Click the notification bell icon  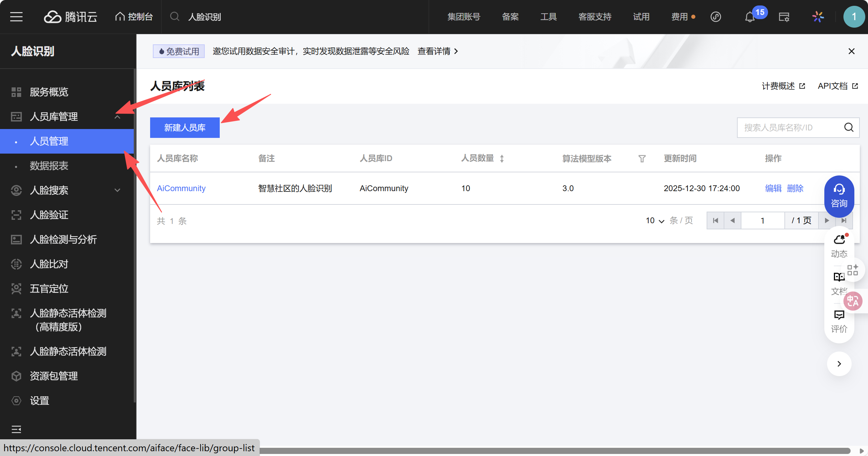pos(750,17)
